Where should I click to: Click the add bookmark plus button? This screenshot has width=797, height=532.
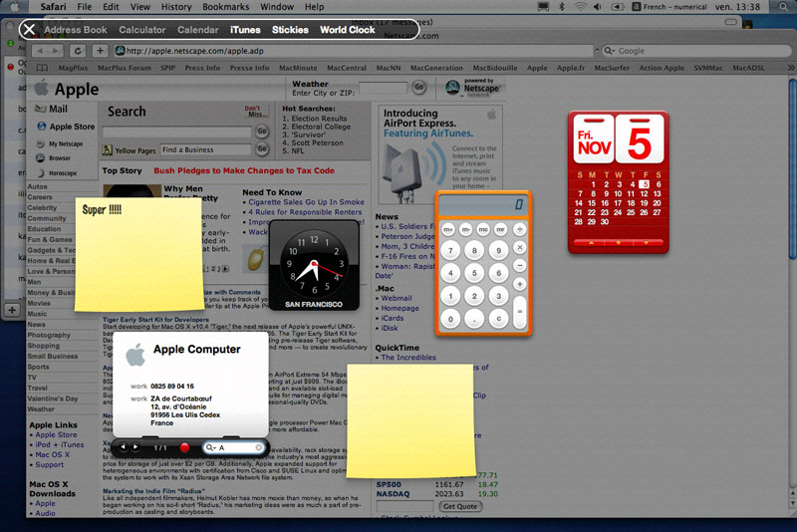pos(100,50)
